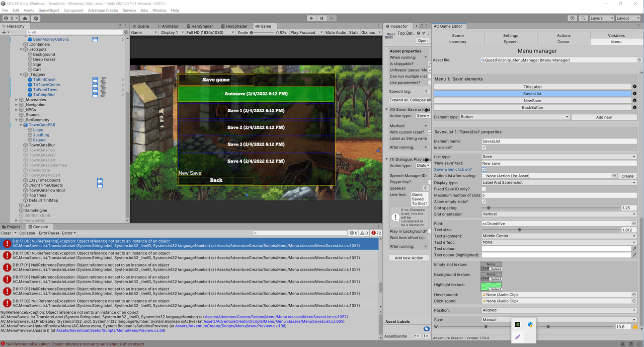Expand the _Moveables tree node
The image size is (644, 347).
click(17, 100)
